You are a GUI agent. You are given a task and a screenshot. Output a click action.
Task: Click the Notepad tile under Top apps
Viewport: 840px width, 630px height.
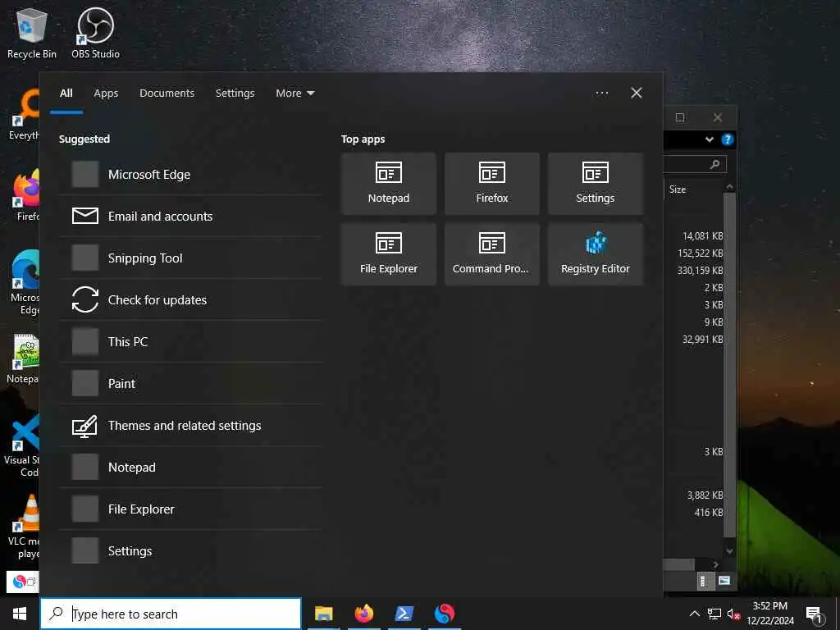[x=388, y=184]
